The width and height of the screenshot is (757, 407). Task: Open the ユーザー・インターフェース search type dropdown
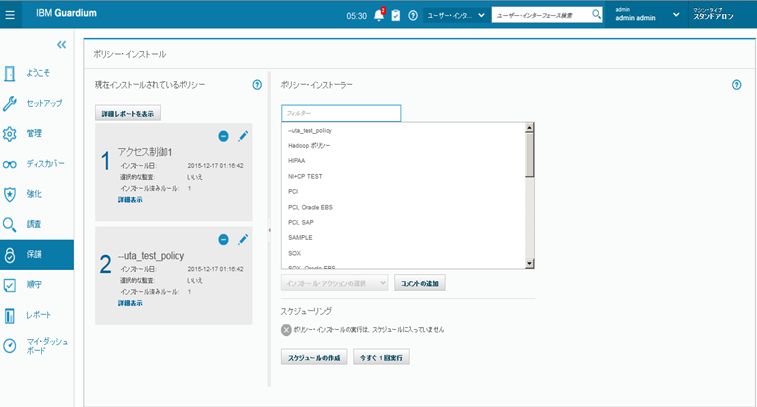click(454, 16)
